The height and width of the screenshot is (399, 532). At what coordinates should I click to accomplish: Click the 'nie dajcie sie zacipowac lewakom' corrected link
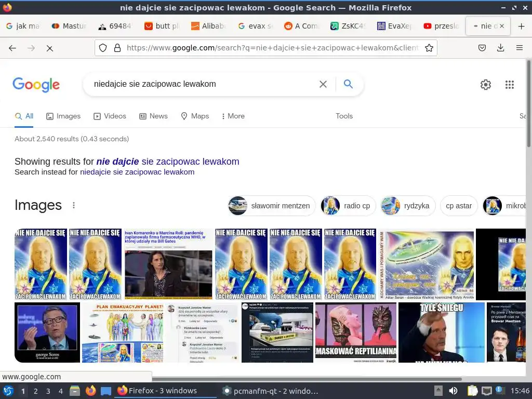[x=168, y=162]
